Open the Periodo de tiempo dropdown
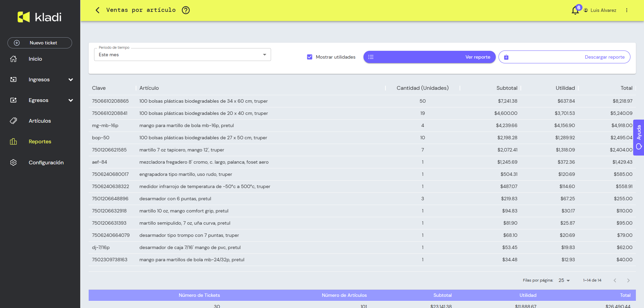The image size is (644, 308). point(182,55)
